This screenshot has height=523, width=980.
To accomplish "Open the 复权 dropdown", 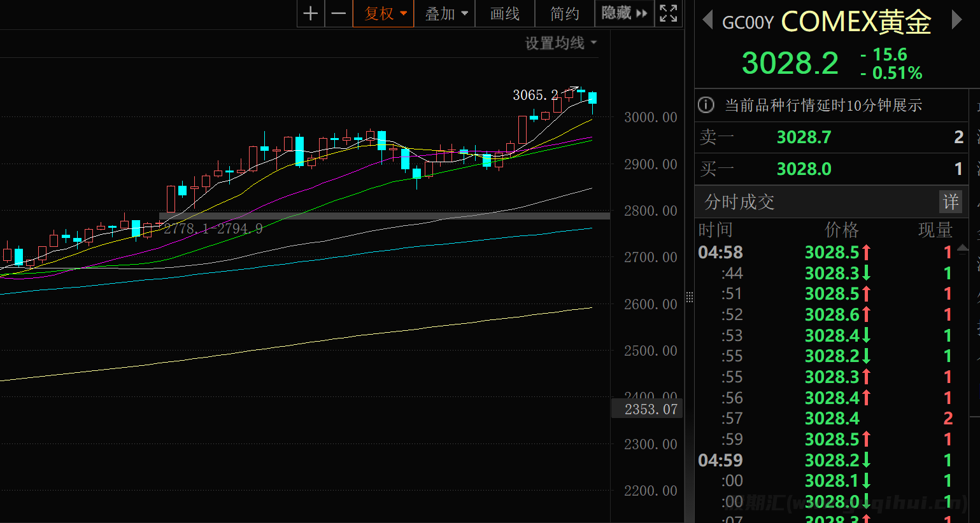I will click(x=385, y=13).
